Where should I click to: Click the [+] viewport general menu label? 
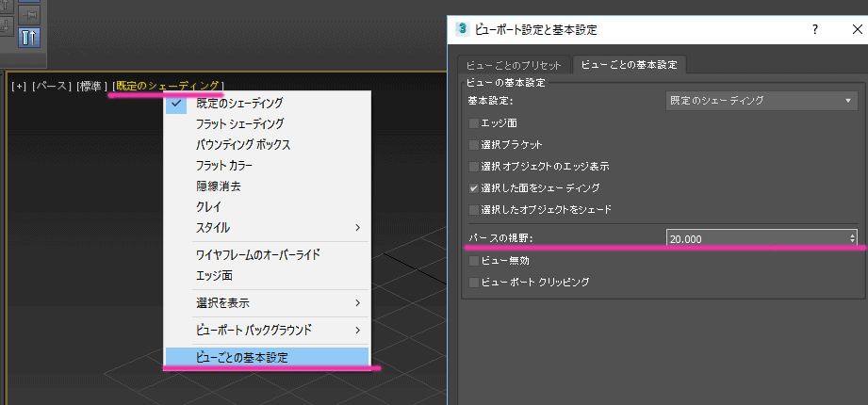tap(19, 86)
